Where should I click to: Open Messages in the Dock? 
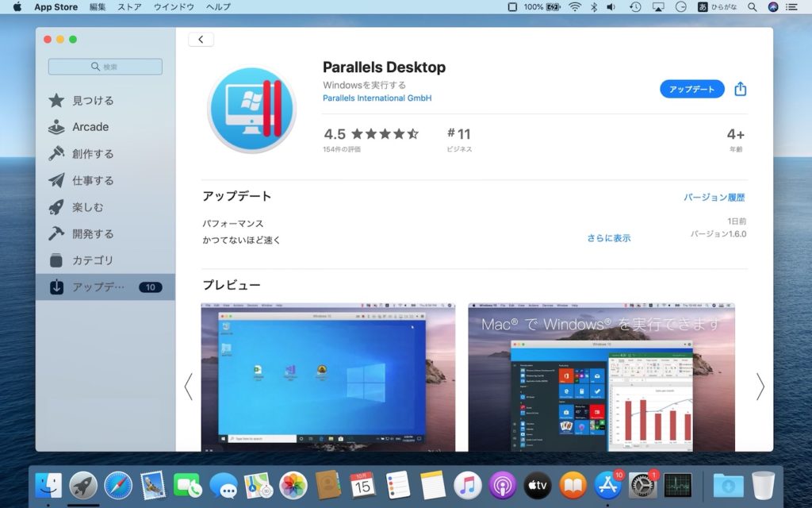tap(224, 487)
